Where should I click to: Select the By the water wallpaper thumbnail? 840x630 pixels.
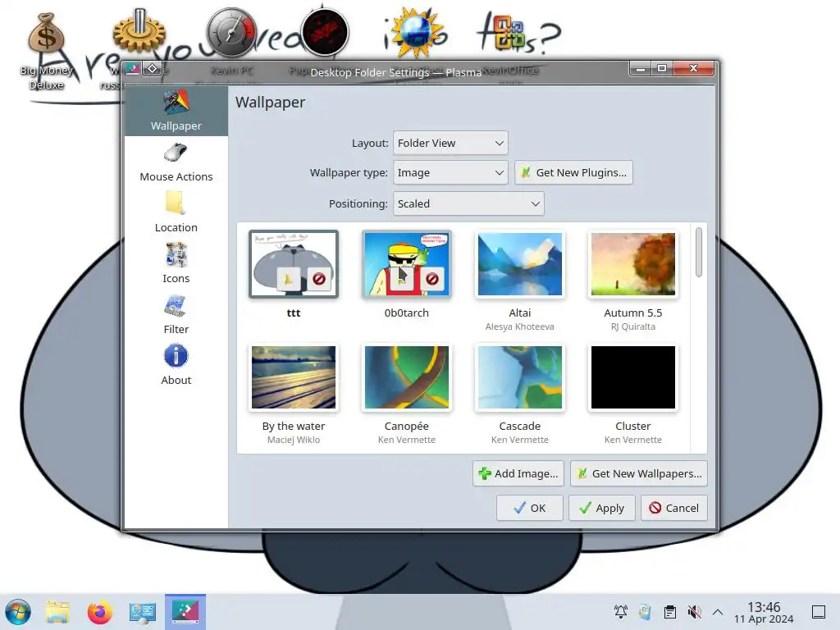pos(294,377)
